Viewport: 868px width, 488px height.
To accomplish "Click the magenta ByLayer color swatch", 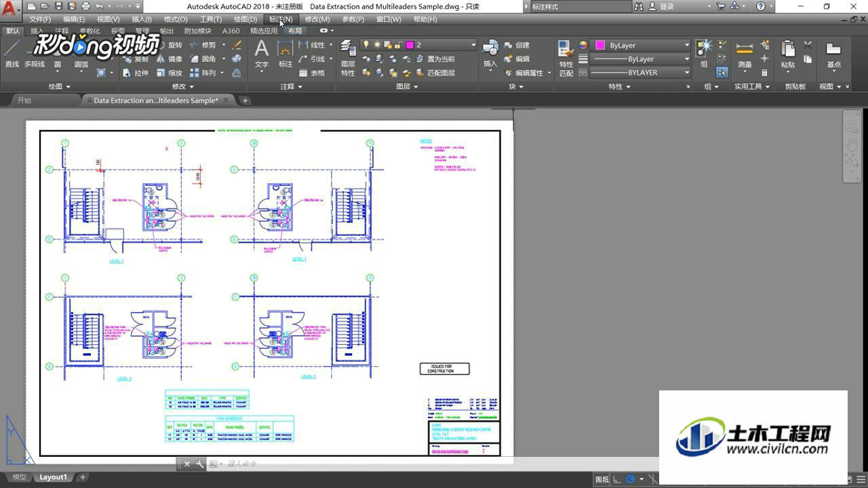I will point(600,45).
